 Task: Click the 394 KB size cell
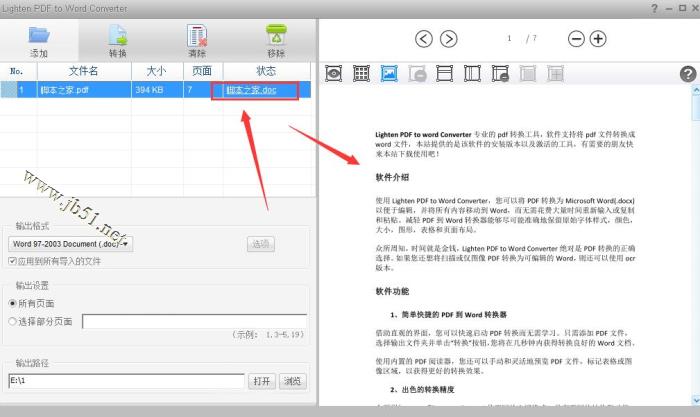(x=157, y=90)
